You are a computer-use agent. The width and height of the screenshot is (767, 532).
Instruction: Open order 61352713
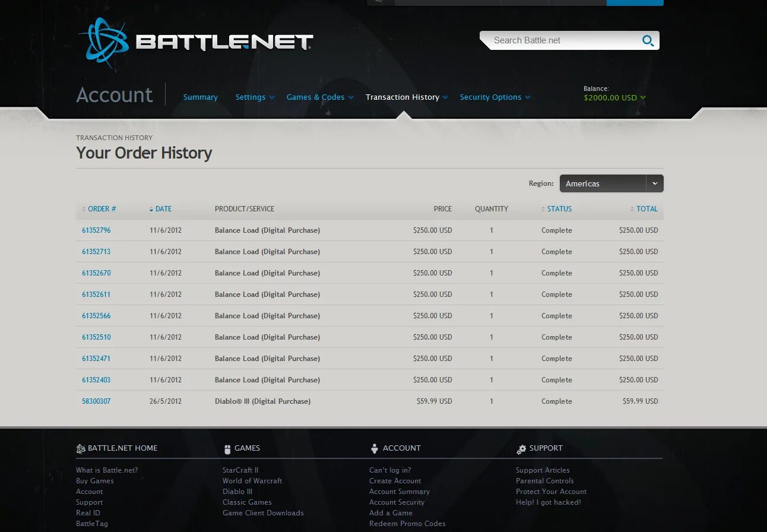tap(96, 252)
